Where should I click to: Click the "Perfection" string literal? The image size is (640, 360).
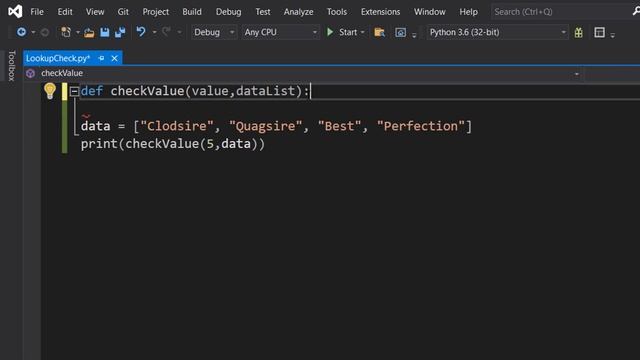pyautogui.click(x=421, y=126)
